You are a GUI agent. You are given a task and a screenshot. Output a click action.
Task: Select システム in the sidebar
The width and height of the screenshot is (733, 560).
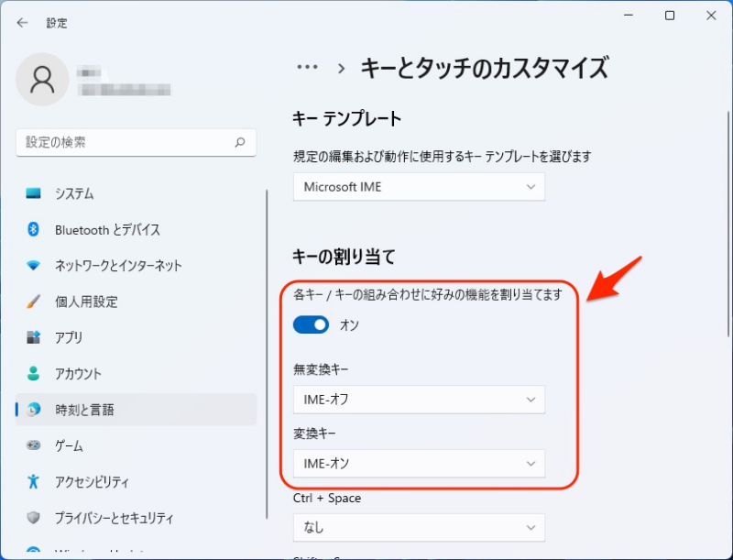[x=136, y=193]
